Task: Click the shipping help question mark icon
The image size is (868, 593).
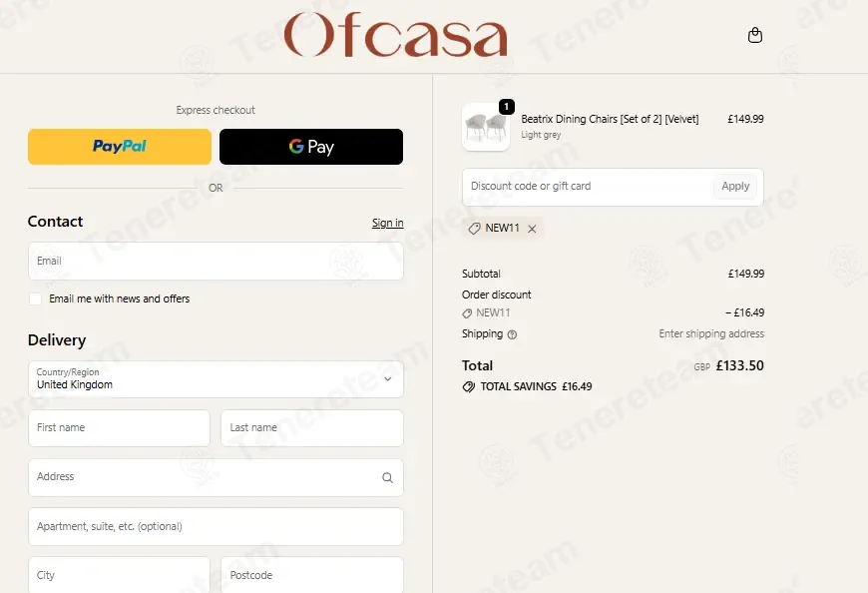Action: [512, 334]
